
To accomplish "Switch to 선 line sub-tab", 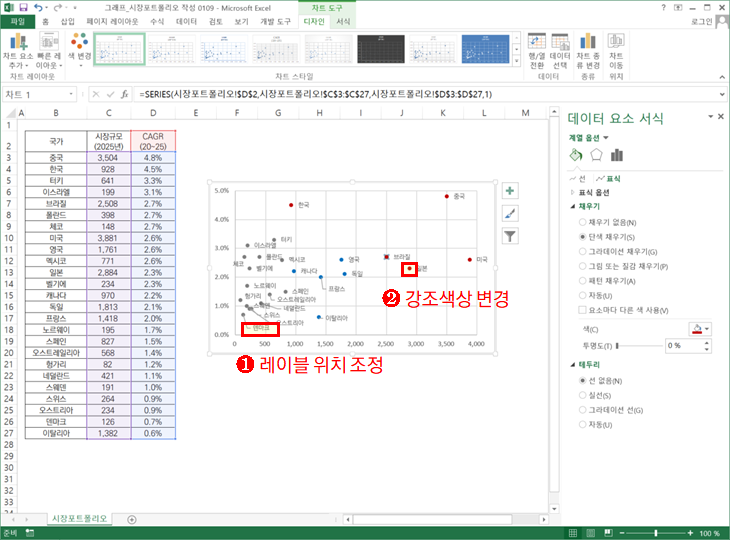I will [x=577, y=178].
